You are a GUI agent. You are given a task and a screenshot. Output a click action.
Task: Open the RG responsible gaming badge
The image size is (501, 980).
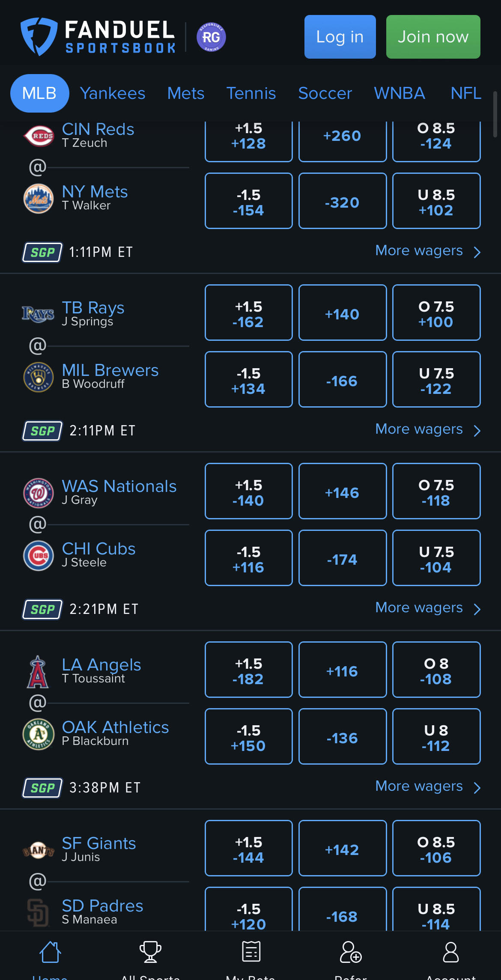point(211,37)
